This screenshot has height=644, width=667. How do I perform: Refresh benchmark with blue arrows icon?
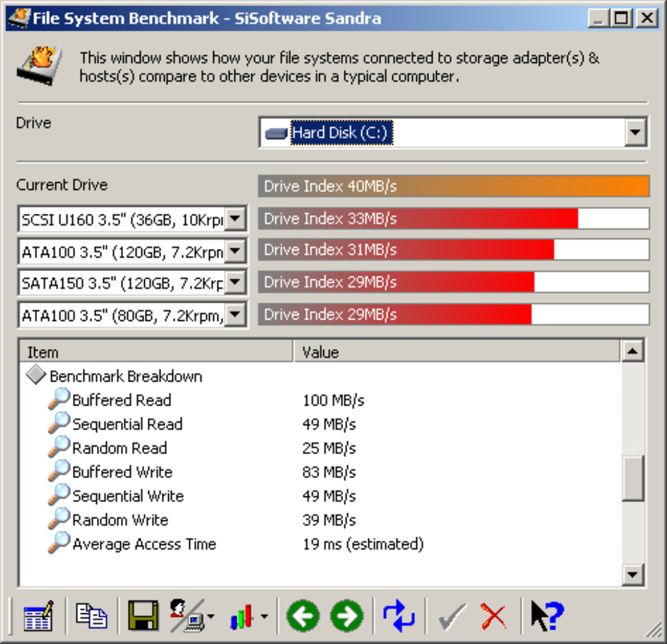pos(398,616)
